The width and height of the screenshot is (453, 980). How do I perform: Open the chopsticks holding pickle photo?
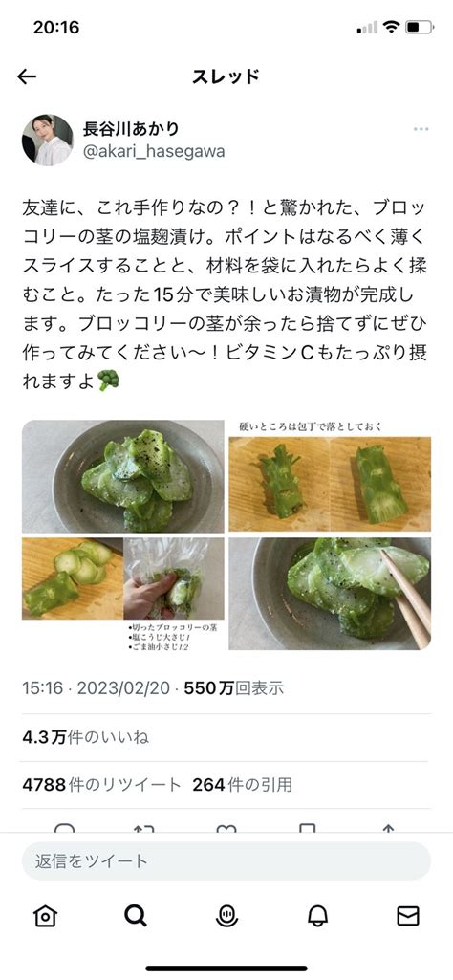(x=330, y=593)
